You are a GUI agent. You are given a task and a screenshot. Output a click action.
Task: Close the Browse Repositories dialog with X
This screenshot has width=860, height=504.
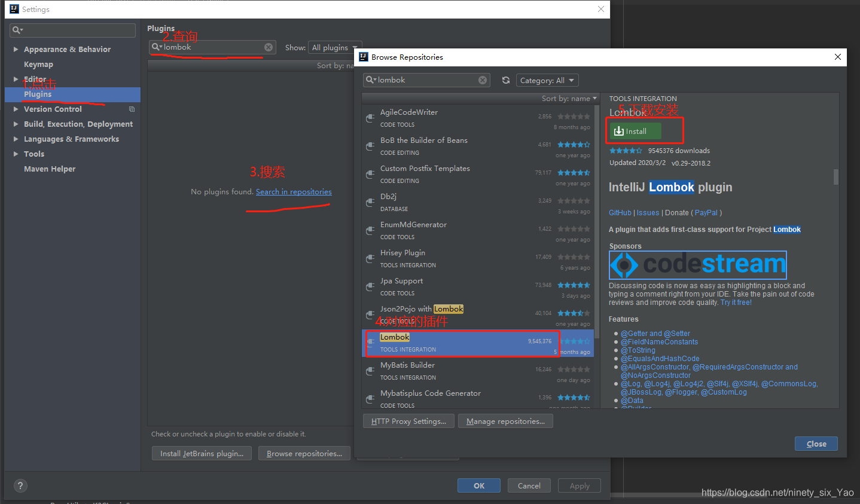click(x=838, y=57)
